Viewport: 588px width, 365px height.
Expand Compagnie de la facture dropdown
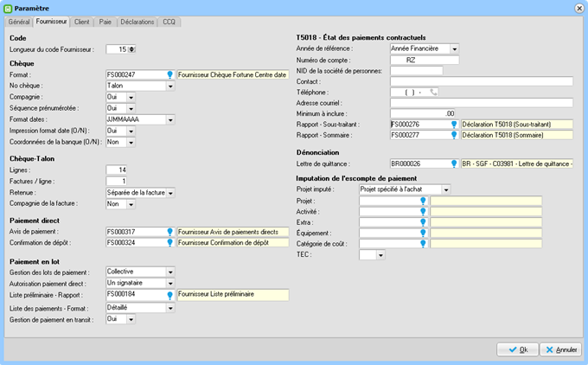coord(131,204)
